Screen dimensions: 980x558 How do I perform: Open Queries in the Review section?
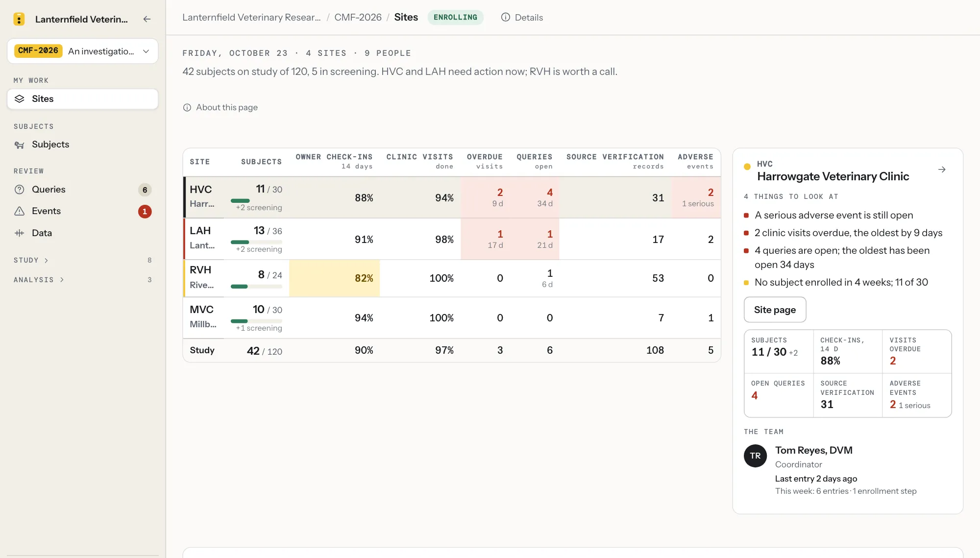point(83,190)
